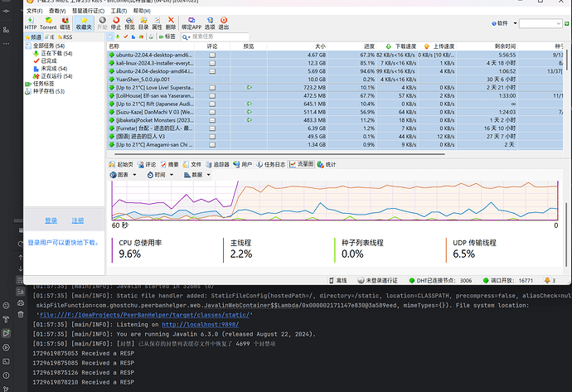The height and width of the screenshot is (392, 572).
Task: Filter list by completed red checkmark
Action: pyautogui.click(x=125, y=36)
